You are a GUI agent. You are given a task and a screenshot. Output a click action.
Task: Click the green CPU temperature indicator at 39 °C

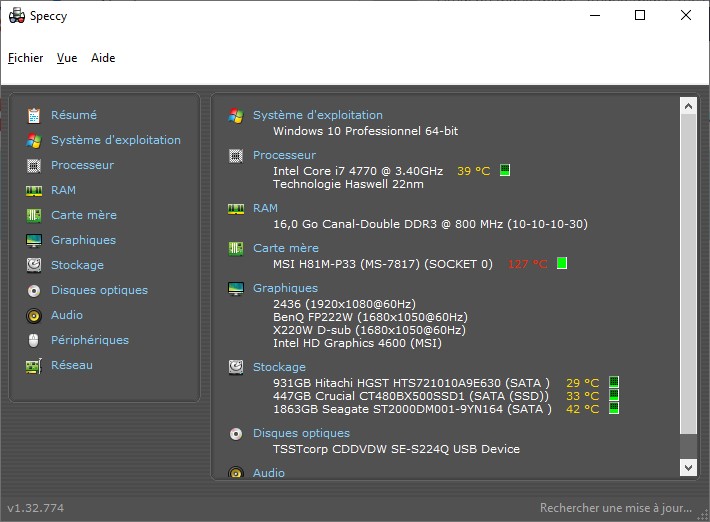point(505,171)
